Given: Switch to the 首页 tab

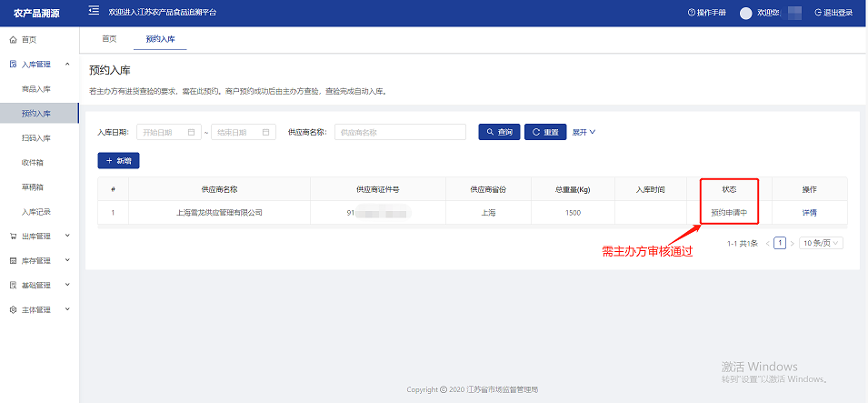Looking at the screenshot, I should [x=109, y=39].
